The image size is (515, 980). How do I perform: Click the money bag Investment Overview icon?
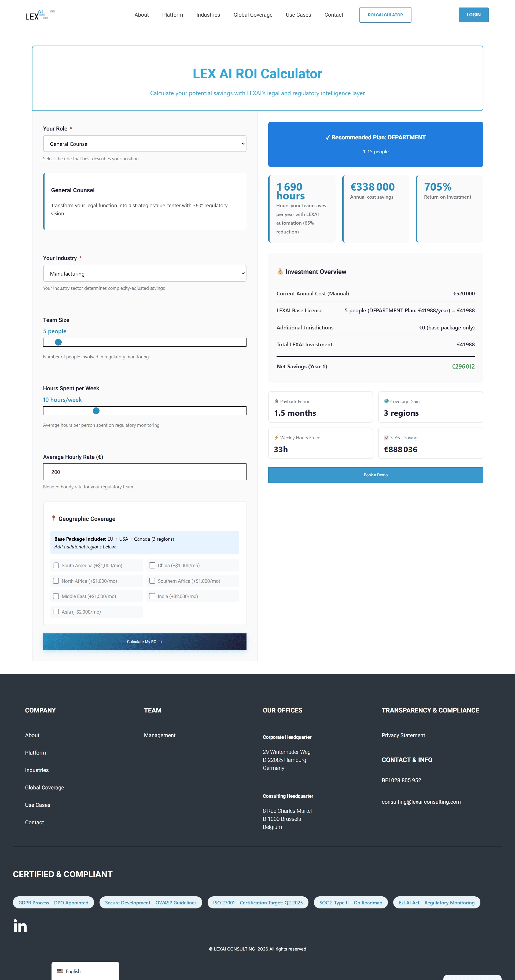pyautogui.click(x=280, y=271)
